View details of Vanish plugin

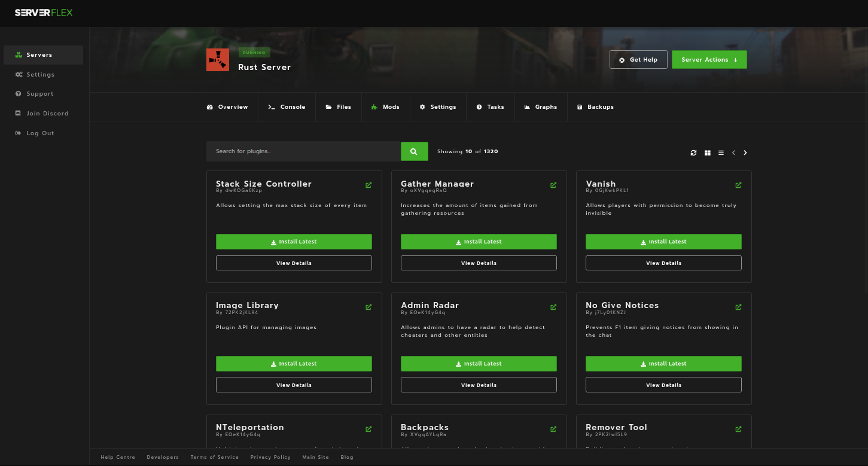663,263
